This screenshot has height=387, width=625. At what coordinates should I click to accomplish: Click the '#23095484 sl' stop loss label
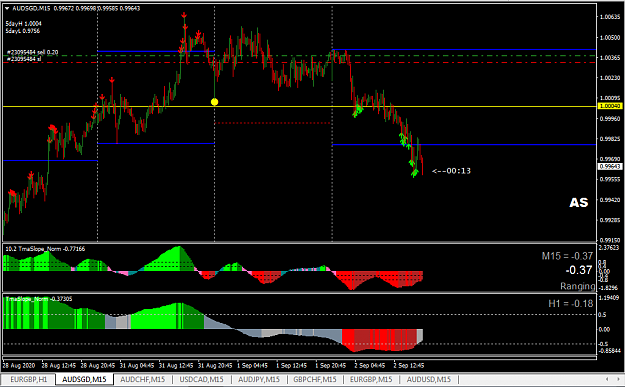click(24, 59)
